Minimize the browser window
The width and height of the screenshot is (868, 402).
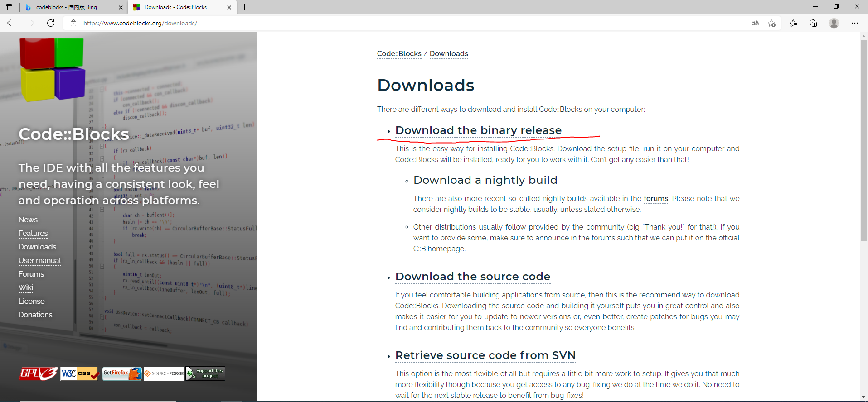click(815, 7)
